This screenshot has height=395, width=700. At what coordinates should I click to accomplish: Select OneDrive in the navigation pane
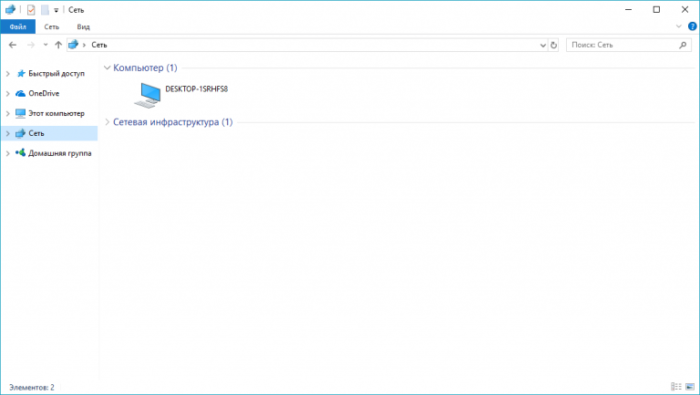pyautogui.click(x=44, y=93)
